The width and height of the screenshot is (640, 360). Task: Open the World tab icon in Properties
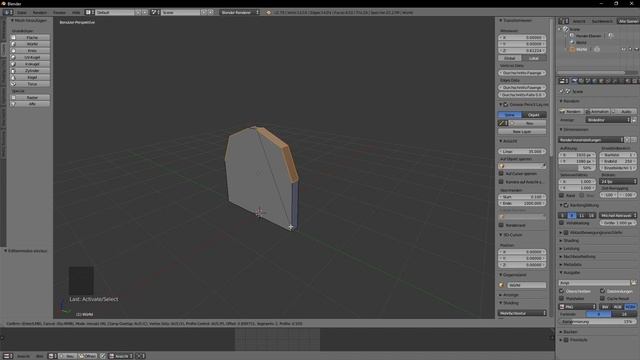pos(594,81)
